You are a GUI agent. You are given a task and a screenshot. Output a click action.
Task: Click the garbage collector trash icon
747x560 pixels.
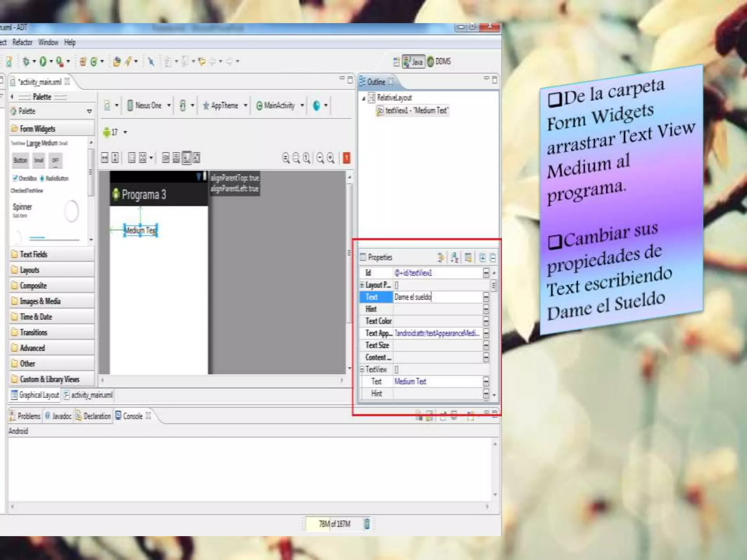tap(367, 524)
